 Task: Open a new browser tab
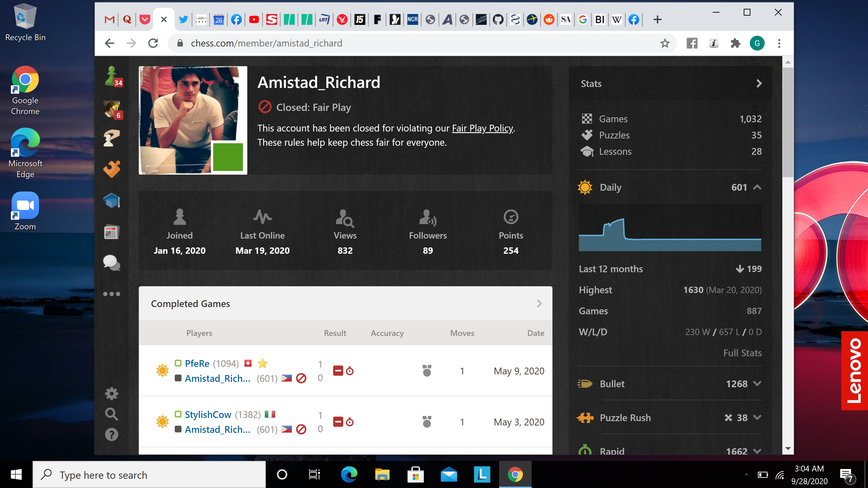[x=657, y=19]
